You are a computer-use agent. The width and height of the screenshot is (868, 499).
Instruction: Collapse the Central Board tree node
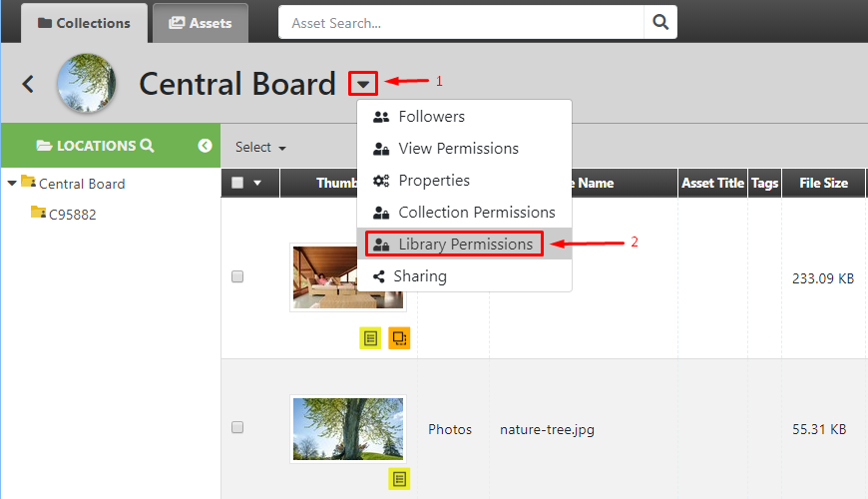tap(12, 184)
